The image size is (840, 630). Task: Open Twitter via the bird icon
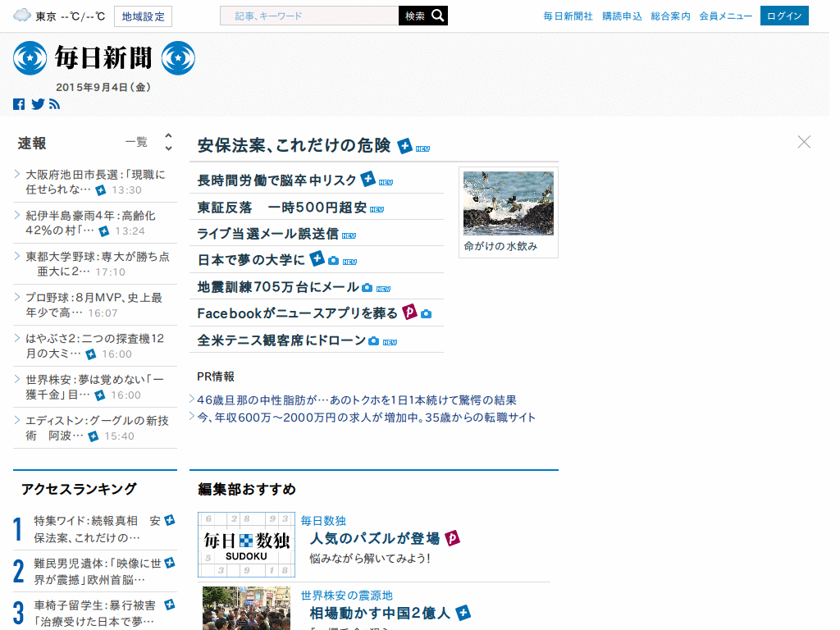click(38, 104)
